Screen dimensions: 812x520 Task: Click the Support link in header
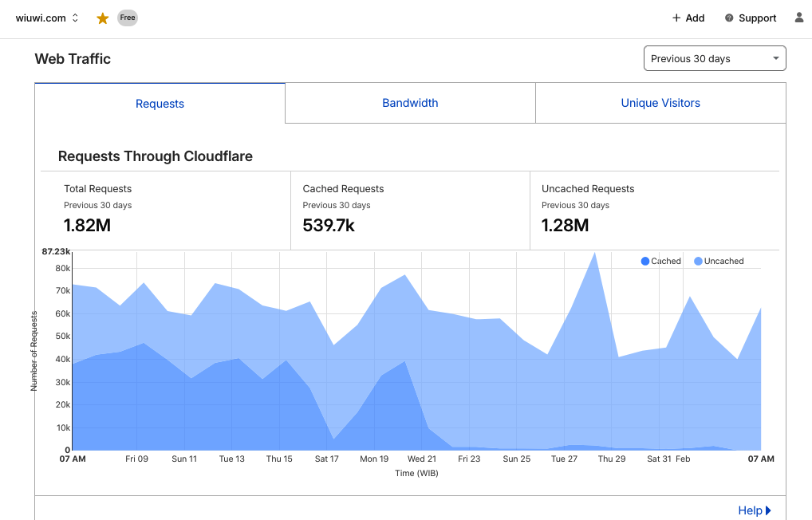[757, 18]
